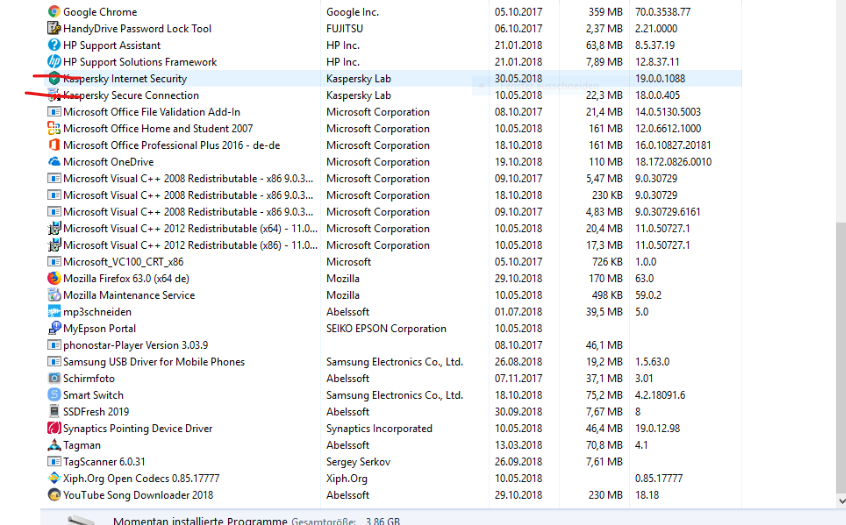This screenshot has width=846, height=525.
Task: Click version 9.0.30729.6161 cell
Action: (x=667, y=212)
